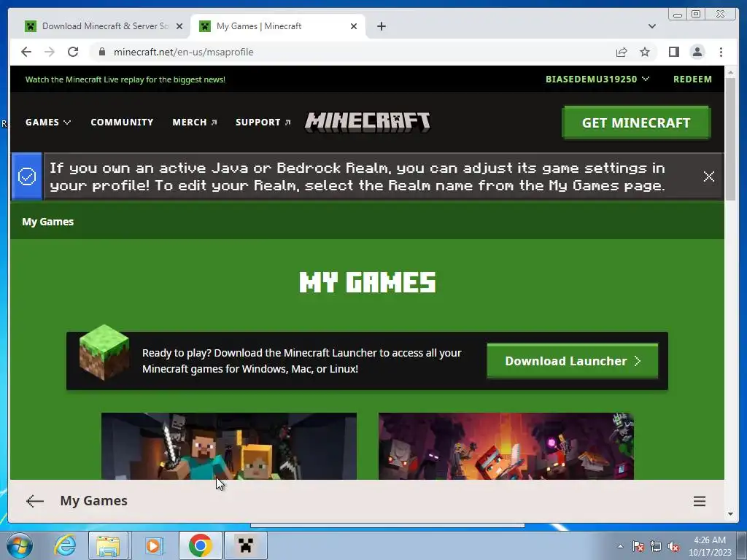Image resolution: width=747 pixels, height=560 pixels.
Task: Open Windows Start button
Action: point(19,545)
